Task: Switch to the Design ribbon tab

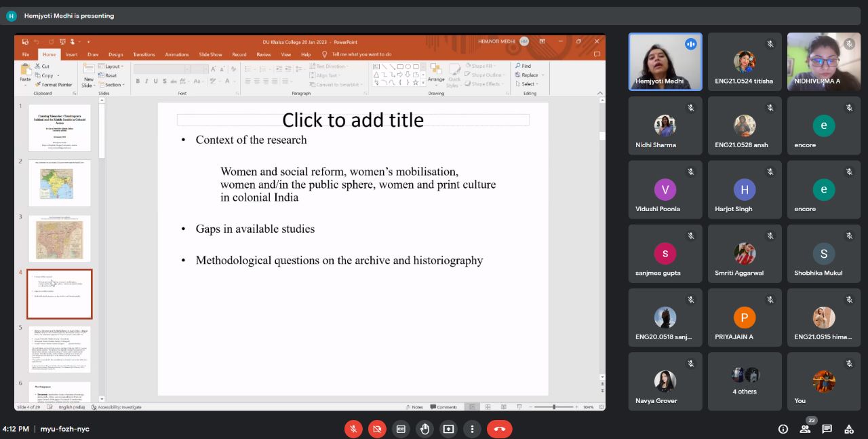Action: 116,54
